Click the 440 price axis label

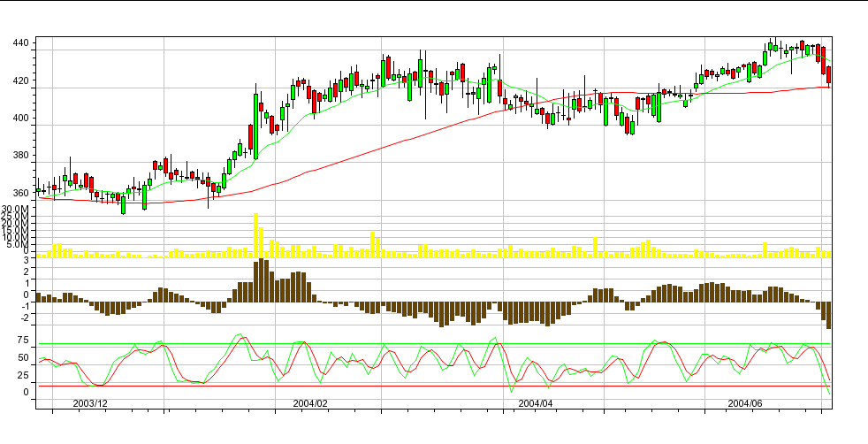click(21, 42)
